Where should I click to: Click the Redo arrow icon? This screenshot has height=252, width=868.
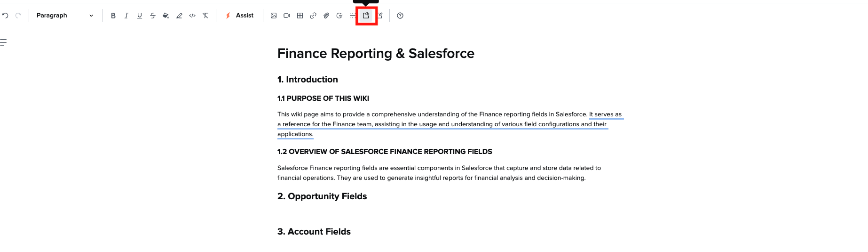coord(18,16)
